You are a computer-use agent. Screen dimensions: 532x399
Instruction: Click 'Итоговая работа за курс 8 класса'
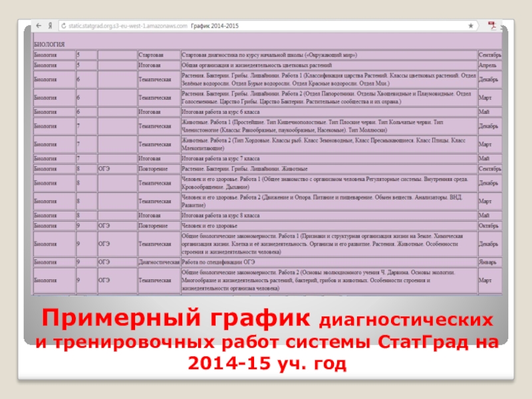click(x=221, y=215)
